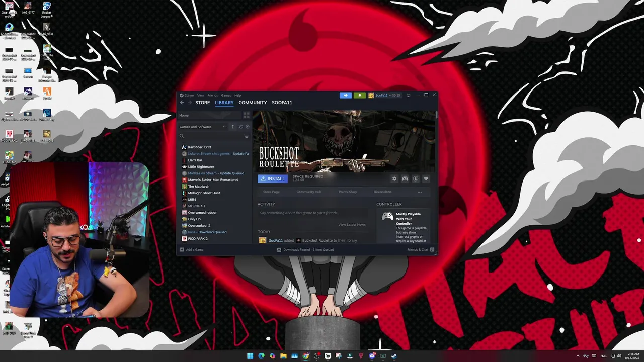Viewport: 644px width, 362px height.
Task: Click the Steam taskbar icon
Action: [394, 356]
